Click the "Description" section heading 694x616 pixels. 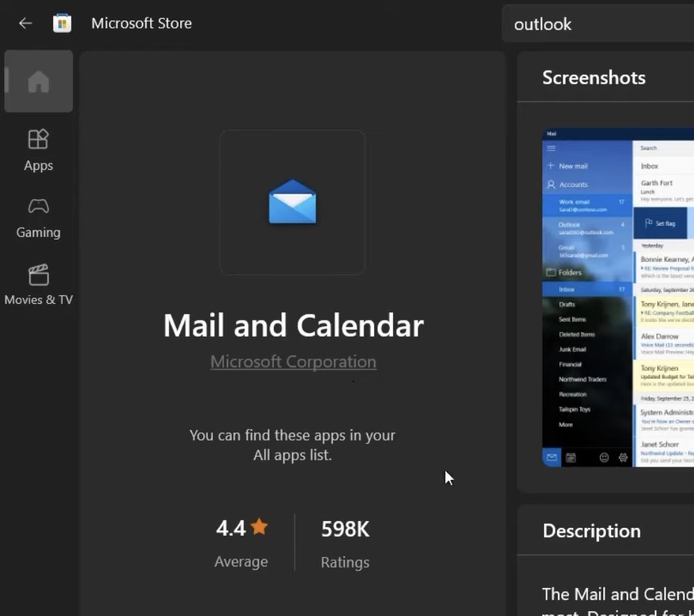[x=592, y=531]
